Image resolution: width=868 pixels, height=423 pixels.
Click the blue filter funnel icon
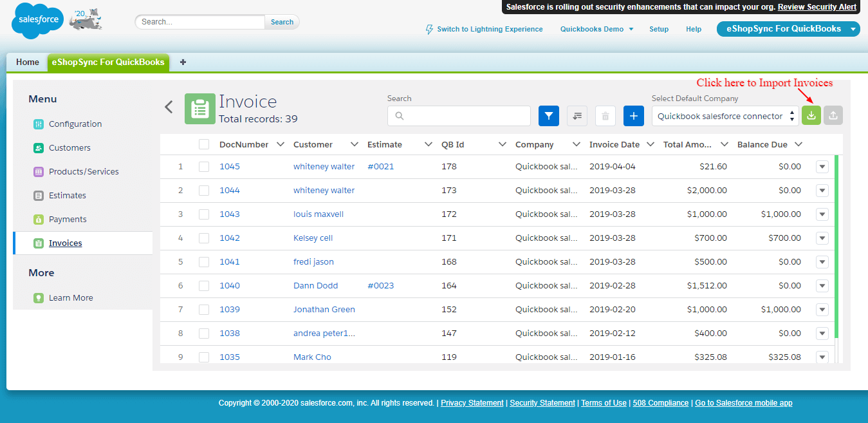[548, 116]
